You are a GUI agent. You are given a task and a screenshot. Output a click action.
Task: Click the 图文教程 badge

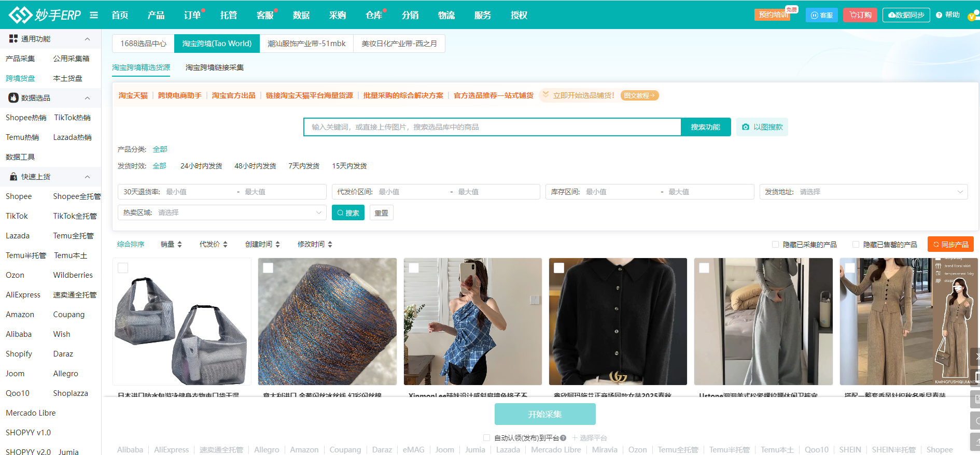pyautogui.click(x=639, y=95)
